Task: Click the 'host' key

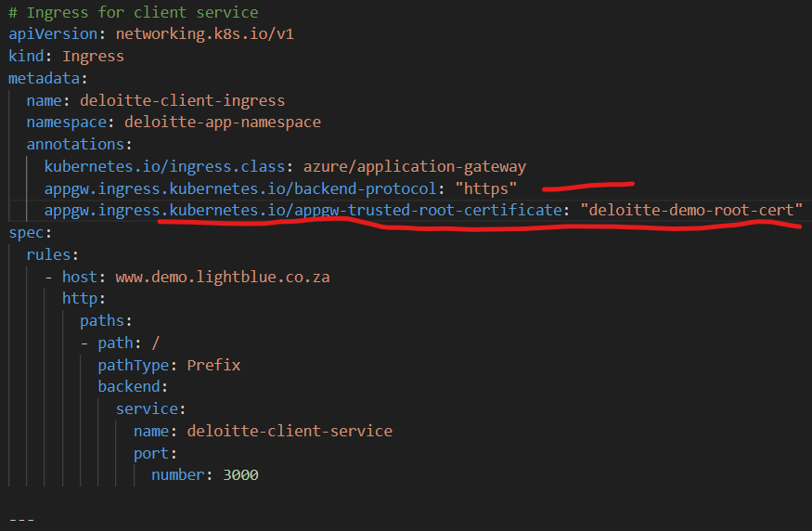Action: click(79, 278)
